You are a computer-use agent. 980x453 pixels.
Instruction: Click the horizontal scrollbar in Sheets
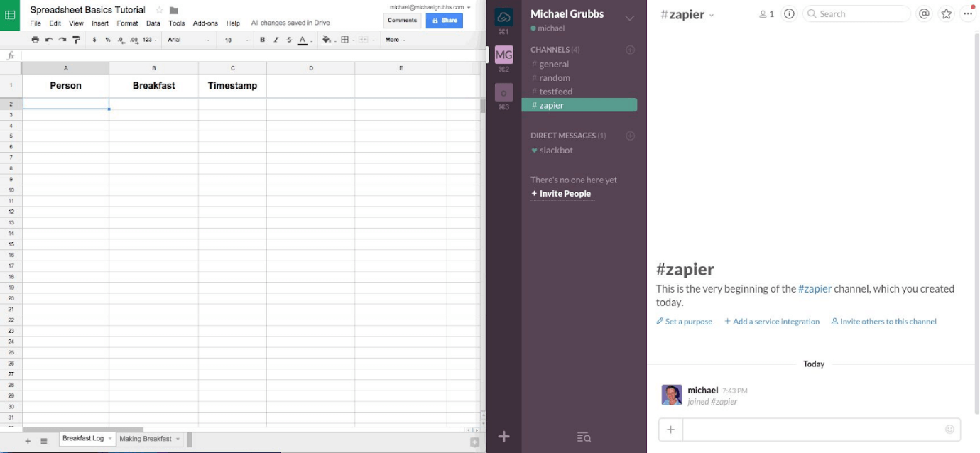[83, 430]
